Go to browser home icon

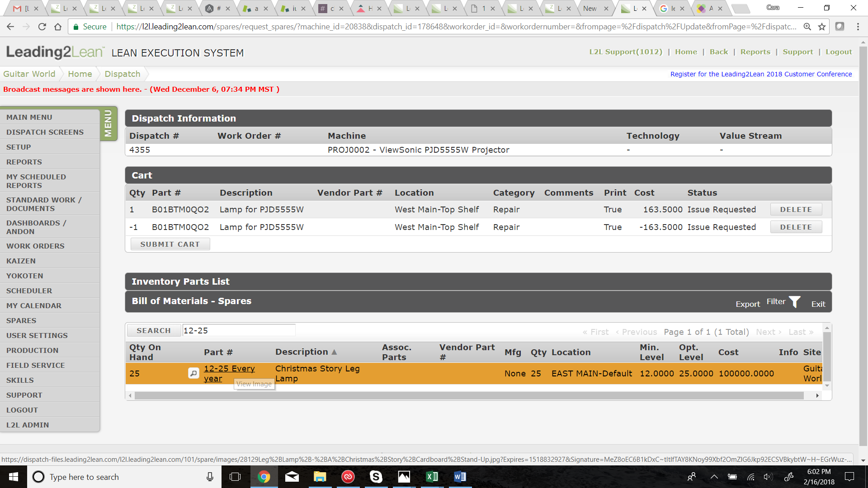click(58, 27)
